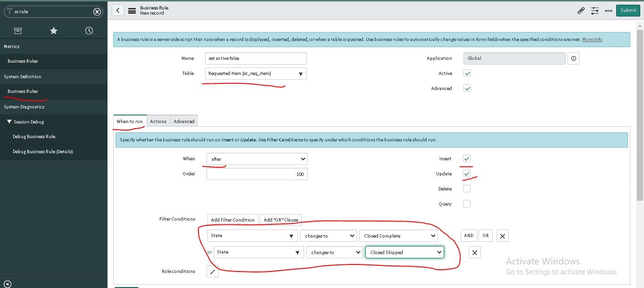644x288 pixels.
Task: Open the Closed Skipped state dropdown
Action: click(x=404, y=252)
